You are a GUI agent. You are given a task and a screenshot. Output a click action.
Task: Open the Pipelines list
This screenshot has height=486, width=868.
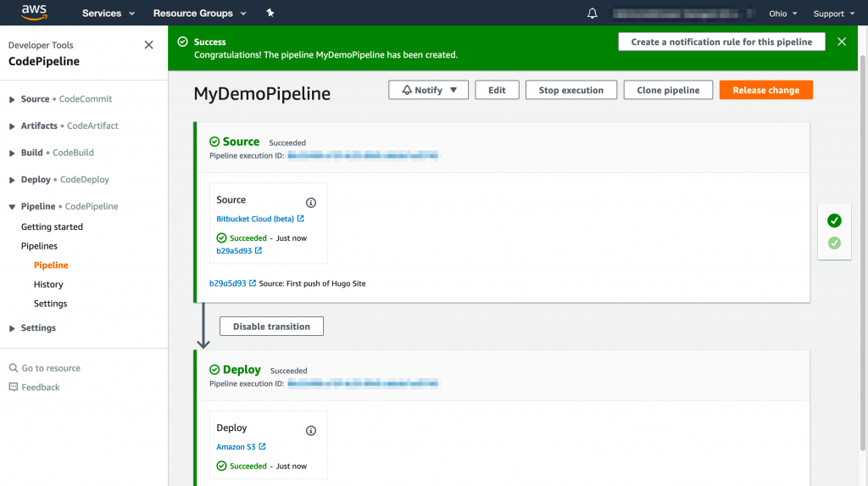point(39,245)
